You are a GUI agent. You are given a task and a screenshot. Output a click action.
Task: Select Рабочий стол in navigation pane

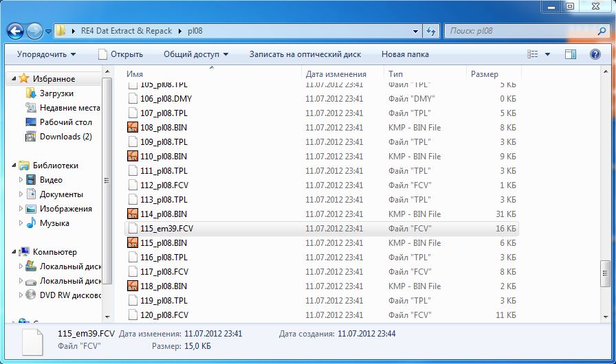[65, 122]
